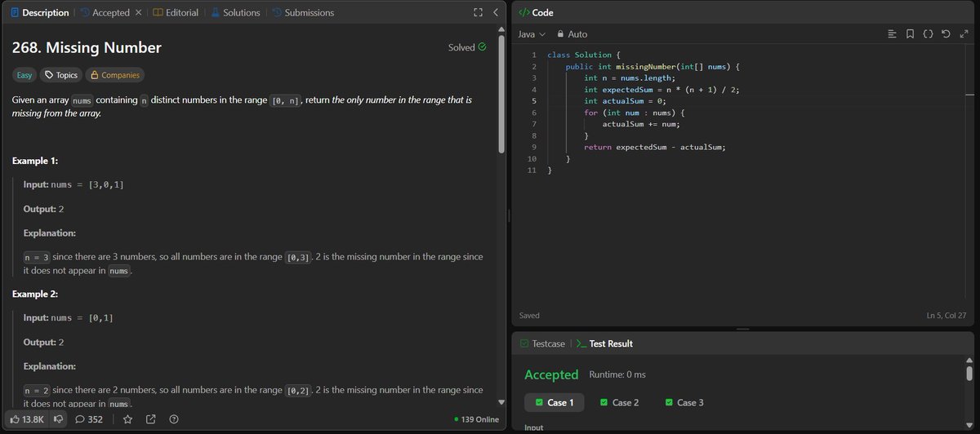
Task: Click the Solved status checkmark
Action: pos(482,47)
